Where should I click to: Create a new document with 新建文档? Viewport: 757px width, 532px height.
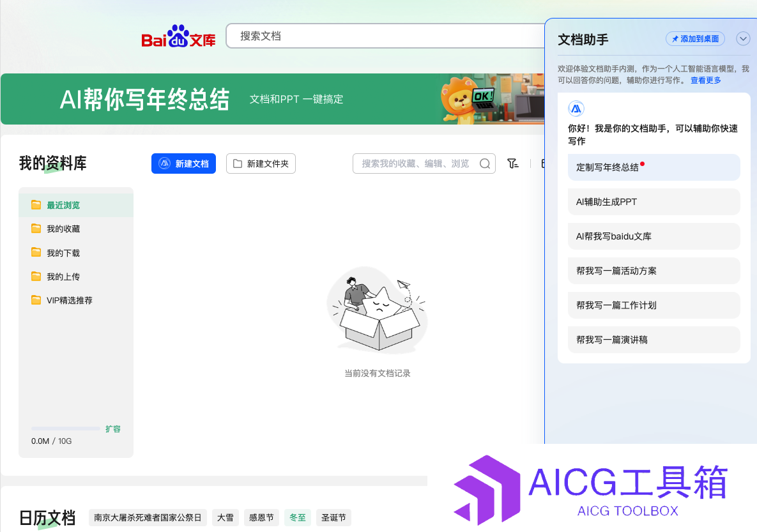click(183, 163)
